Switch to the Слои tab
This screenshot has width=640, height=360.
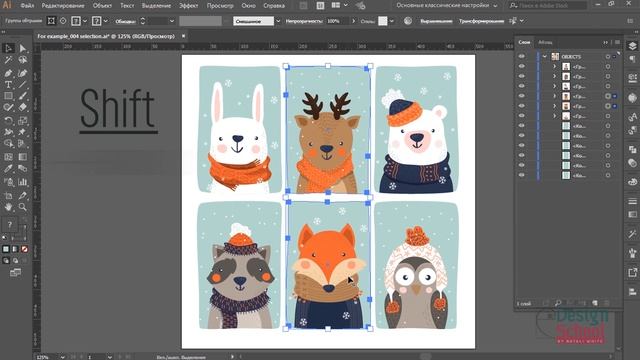pos(524,42)
